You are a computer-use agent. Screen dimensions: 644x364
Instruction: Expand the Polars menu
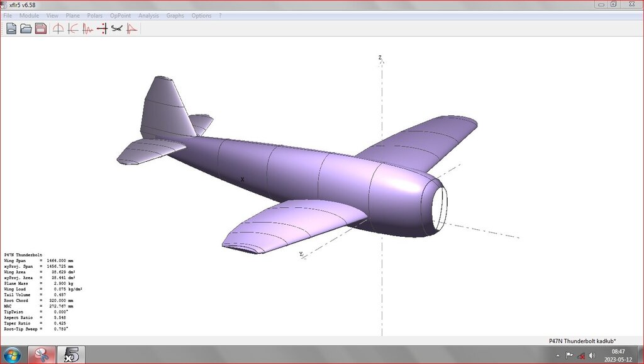[95, 15]
